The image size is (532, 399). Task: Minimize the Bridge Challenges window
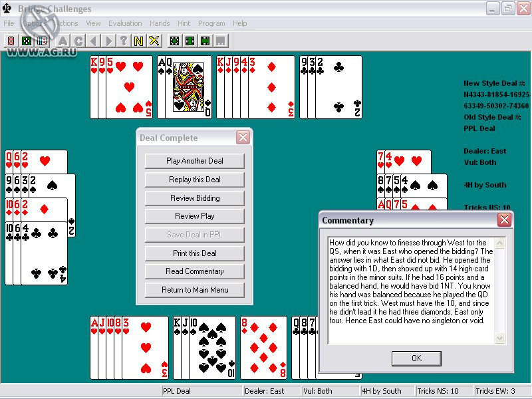492,8
